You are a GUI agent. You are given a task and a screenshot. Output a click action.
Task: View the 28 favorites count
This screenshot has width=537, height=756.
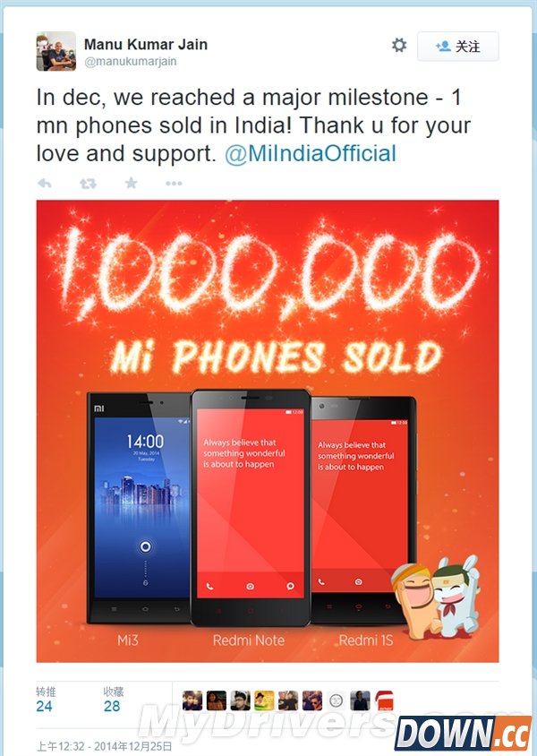point(112,707)
